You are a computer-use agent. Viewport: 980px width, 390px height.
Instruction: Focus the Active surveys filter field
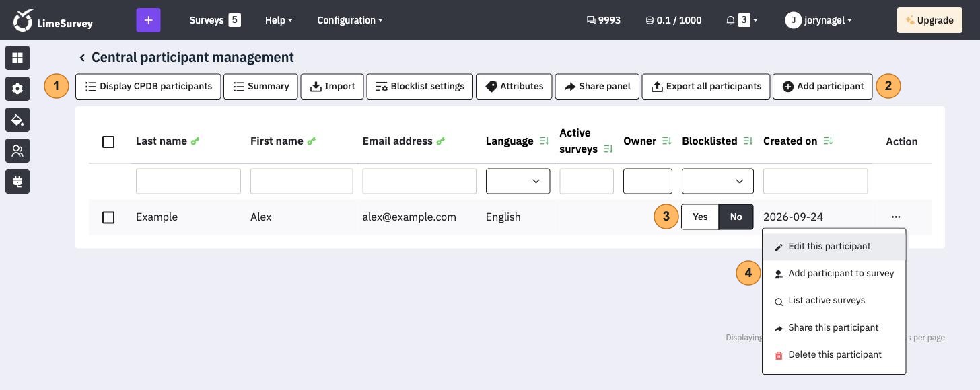click(x=587, y=182)
